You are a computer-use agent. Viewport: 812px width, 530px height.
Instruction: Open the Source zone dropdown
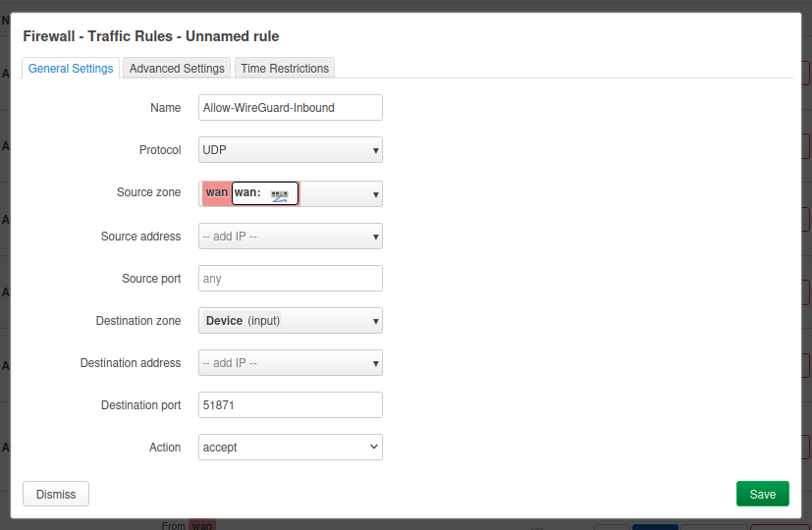pyautogui.click(x=291, y=193)
